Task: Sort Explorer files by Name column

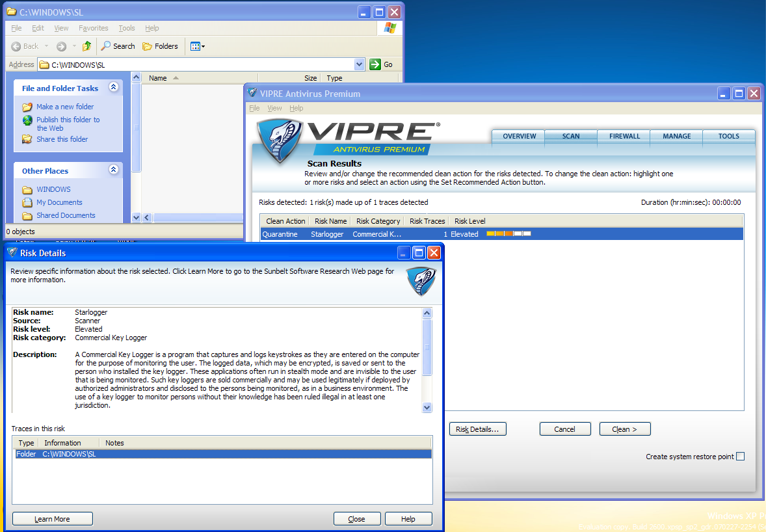Action: (200, 78)
